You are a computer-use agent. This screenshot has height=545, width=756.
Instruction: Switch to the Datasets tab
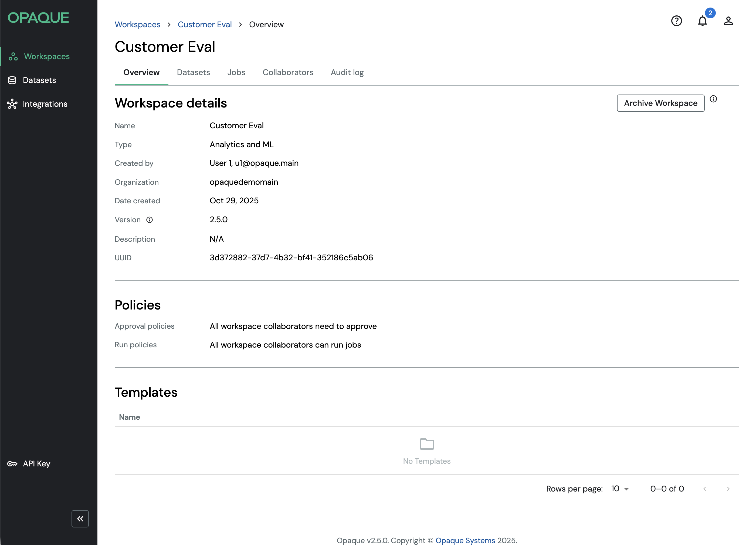click(x=193, y=72)
